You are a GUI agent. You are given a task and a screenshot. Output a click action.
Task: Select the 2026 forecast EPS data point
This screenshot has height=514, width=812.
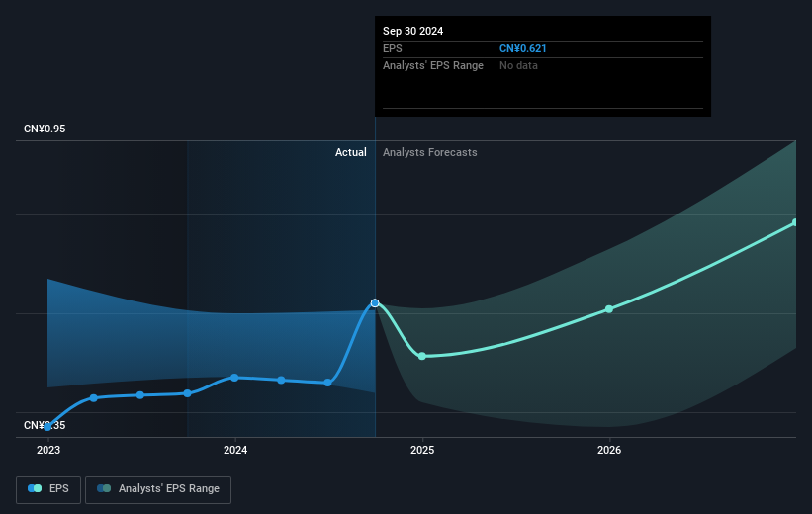click(x=609, y=309)
